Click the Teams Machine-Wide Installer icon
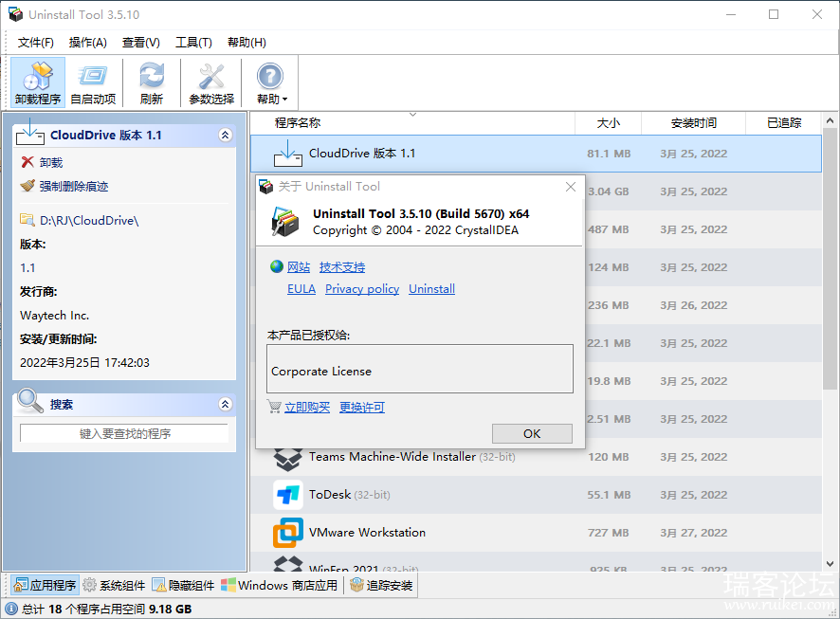840x619 pixels. click(x=287, y=460)
